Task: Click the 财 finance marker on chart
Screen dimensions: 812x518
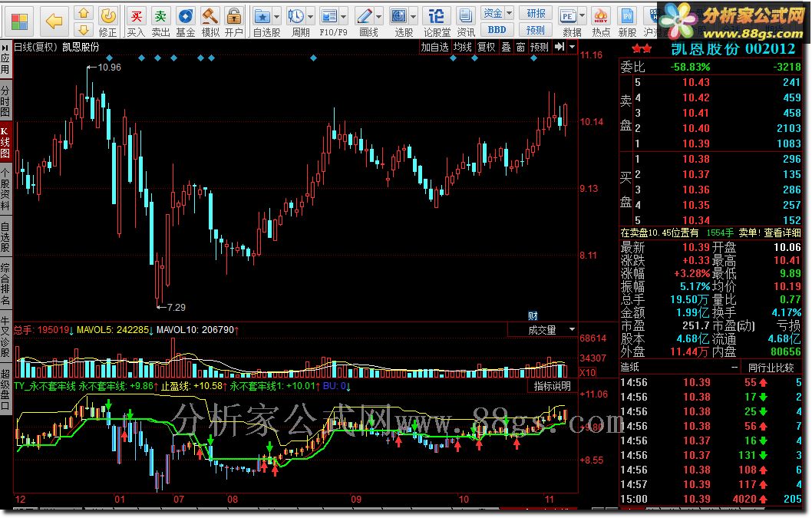Action: pos(533,315)
